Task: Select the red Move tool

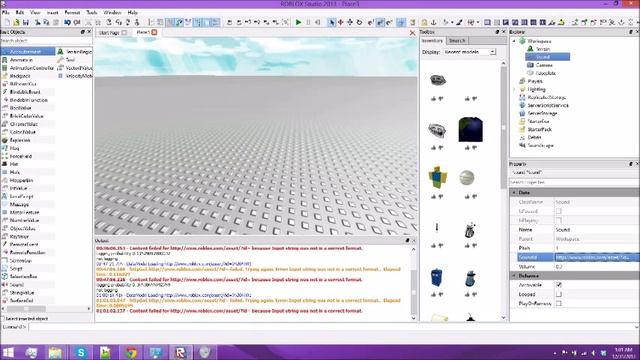Action: pos(340,22)
